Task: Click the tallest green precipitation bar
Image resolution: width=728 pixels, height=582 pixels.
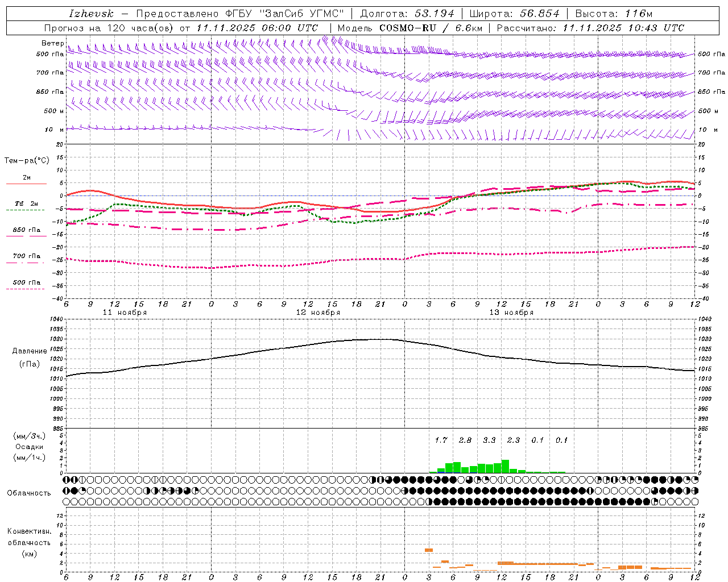Action: pyautogui.click(x=505, y=466)
